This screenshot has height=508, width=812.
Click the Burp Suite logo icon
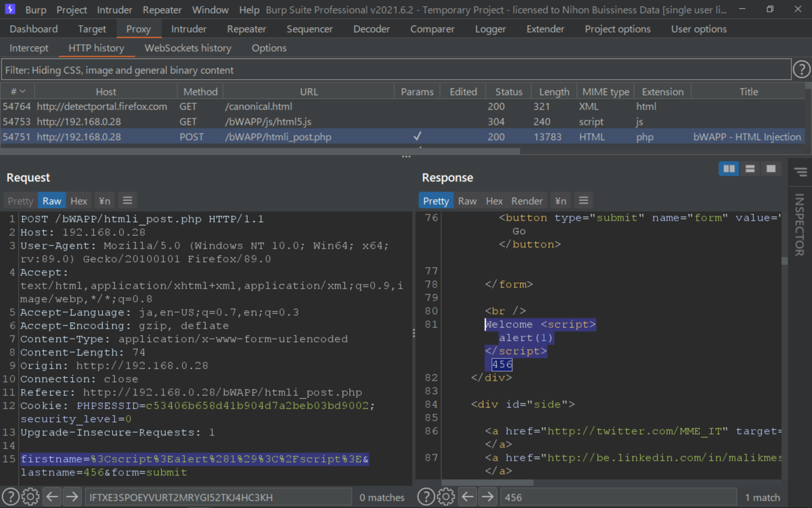pos(11,9)
